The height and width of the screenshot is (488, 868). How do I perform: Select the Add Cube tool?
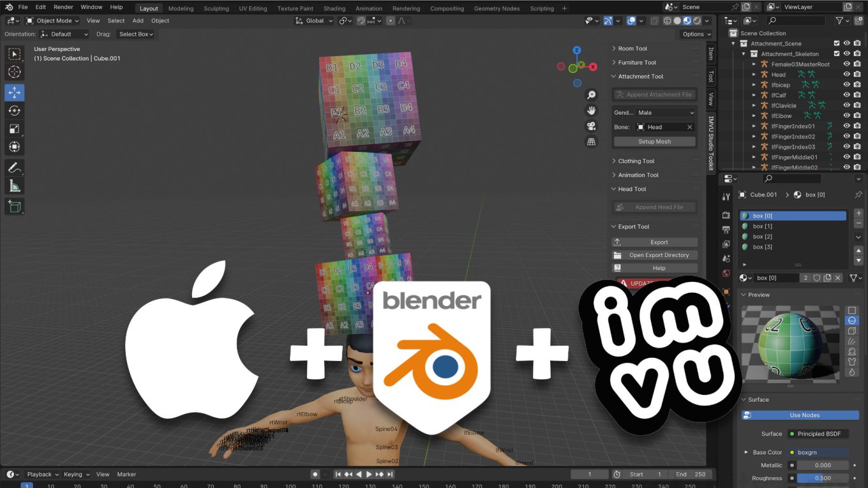(14, 206)
